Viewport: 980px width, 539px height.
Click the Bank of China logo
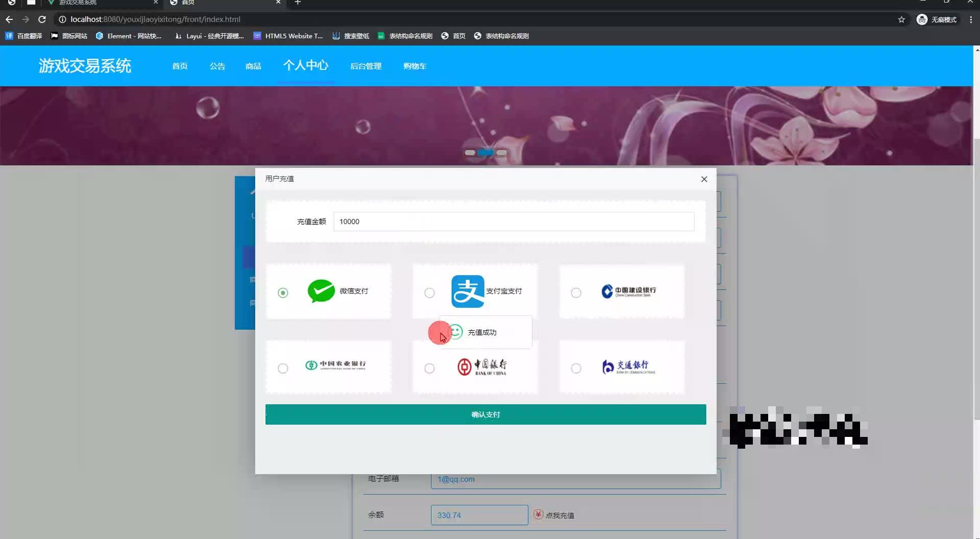coord(482,366)
